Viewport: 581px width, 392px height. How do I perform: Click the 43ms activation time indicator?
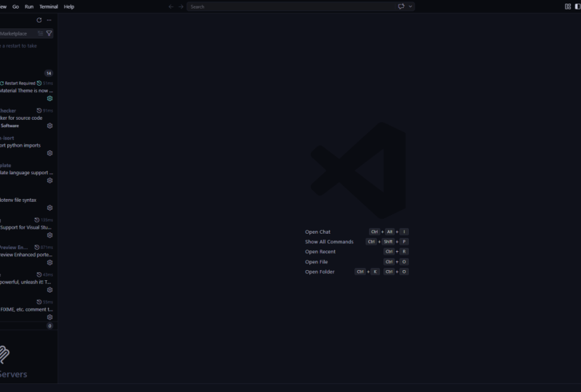click(44, 274)
